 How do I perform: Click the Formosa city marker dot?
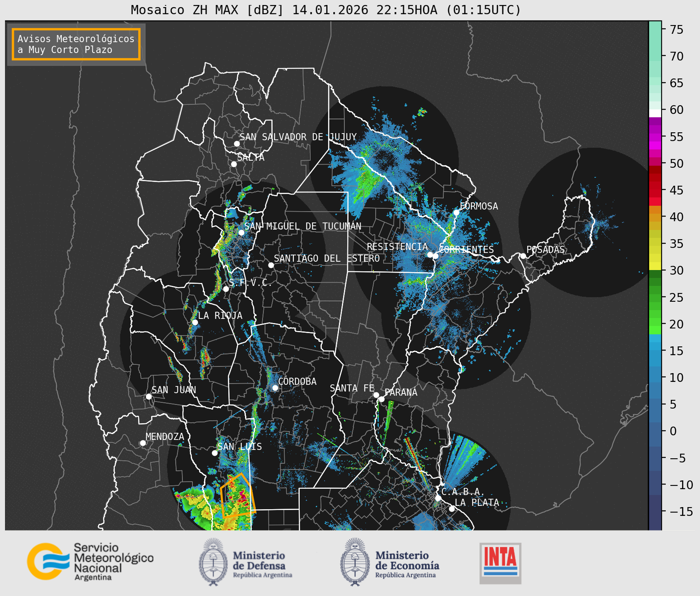pyautogui.click(x=456, y=212)
